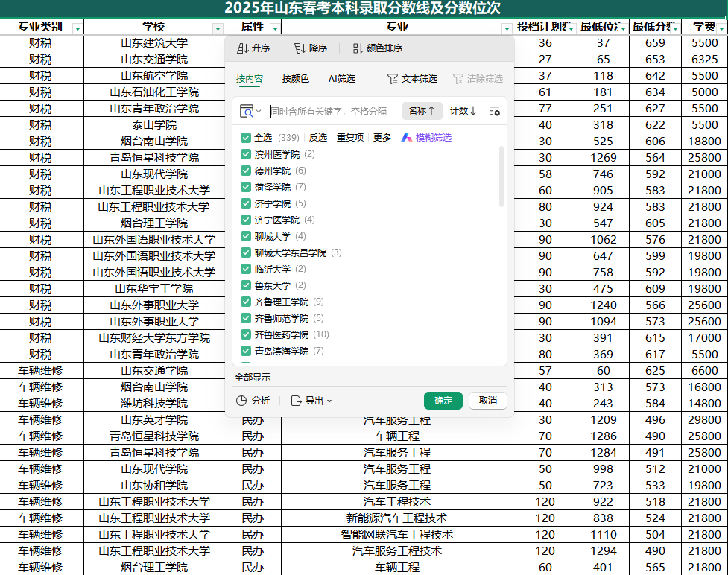Screen dimensions: 728x575
Task: Sort ascending with 升序 icon
Action: pos(242,48)
